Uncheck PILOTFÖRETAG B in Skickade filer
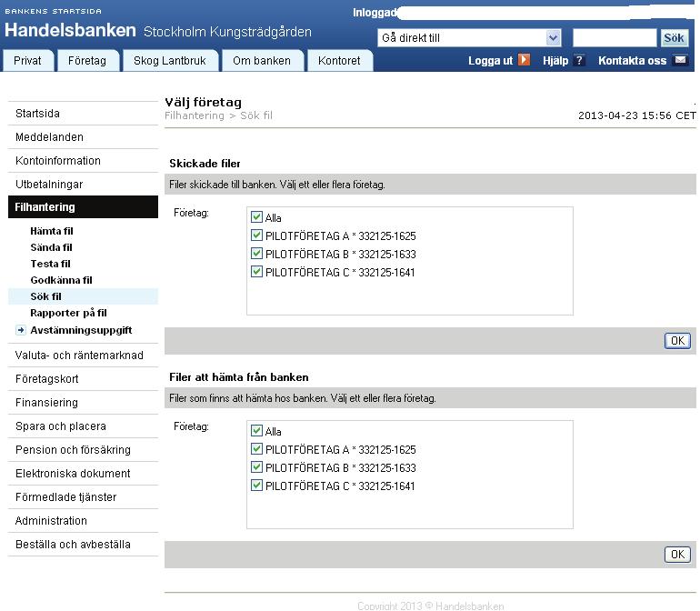This screenshot has width=700, height=611. 256,254
